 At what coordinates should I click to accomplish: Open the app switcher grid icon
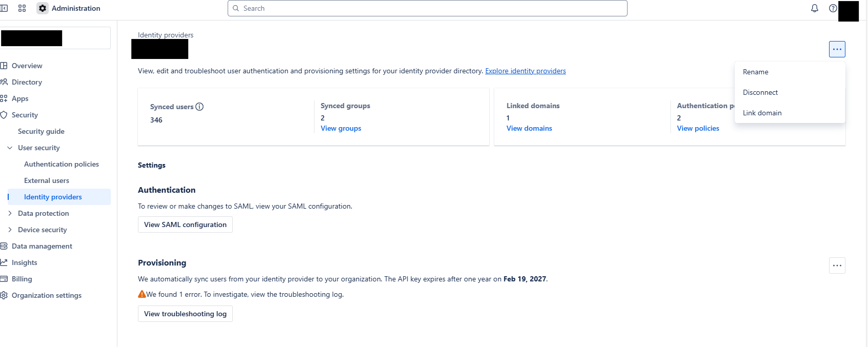pyautogui.click(x=22, y=8)
